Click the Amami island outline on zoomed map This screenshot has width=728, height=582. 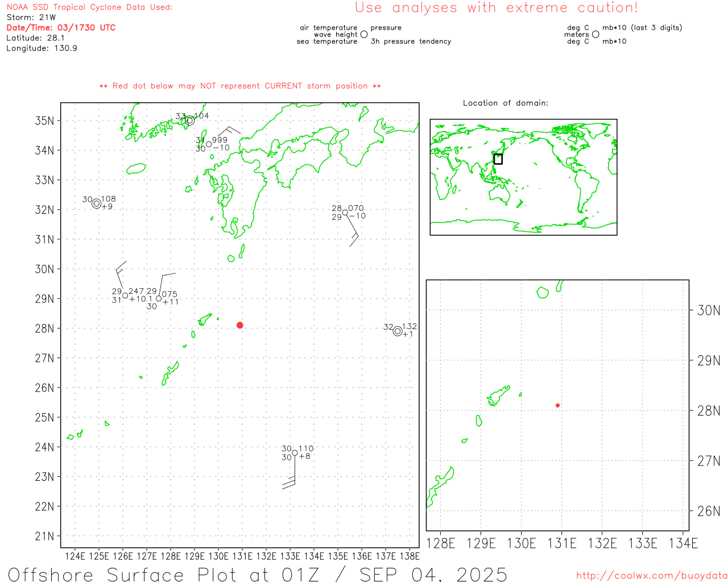(498, 396)
